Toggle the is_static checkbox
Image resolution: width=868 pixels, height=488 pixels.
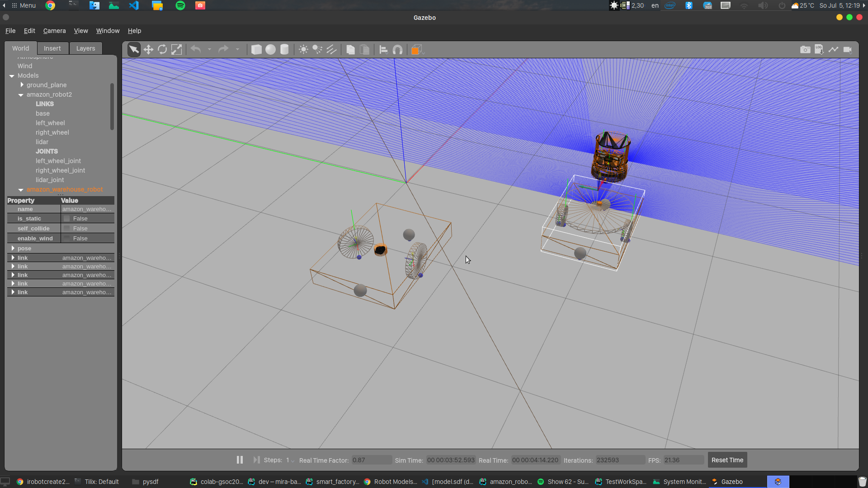[67, 219]
